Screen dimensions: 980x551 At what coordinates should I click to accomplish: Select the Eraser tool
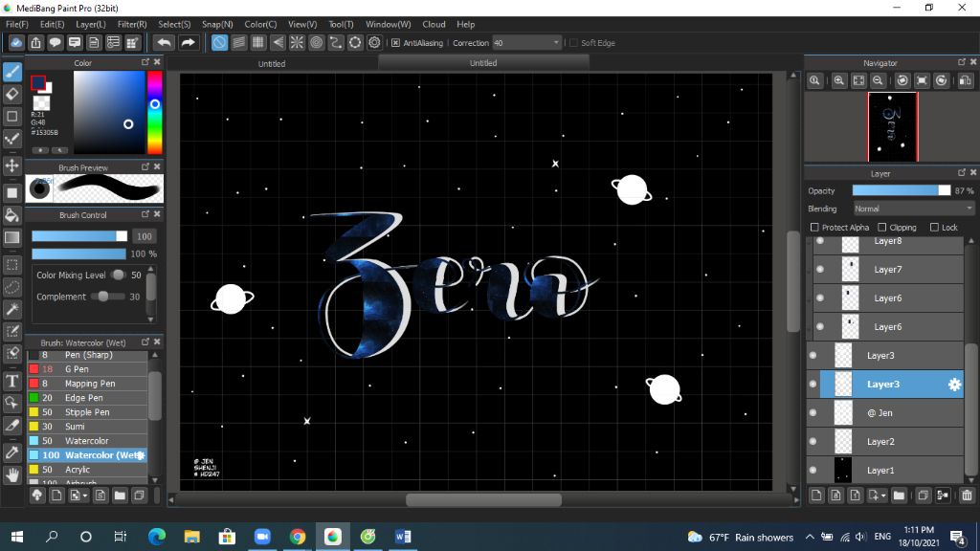coord(12,95)
